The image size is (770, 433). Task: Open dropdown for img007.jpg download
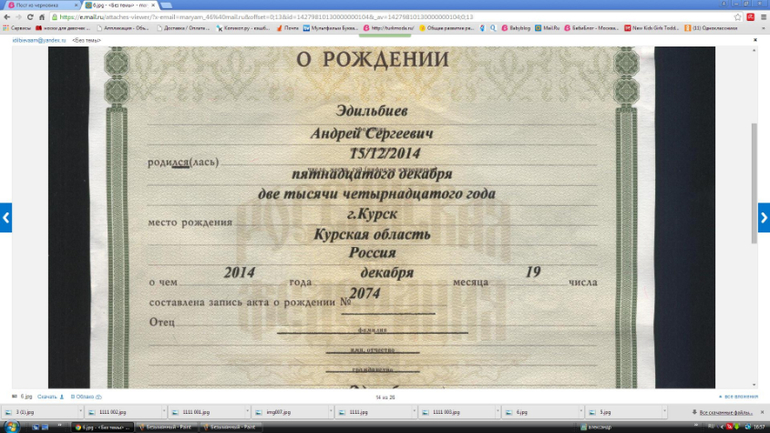(x=331, y=412)
